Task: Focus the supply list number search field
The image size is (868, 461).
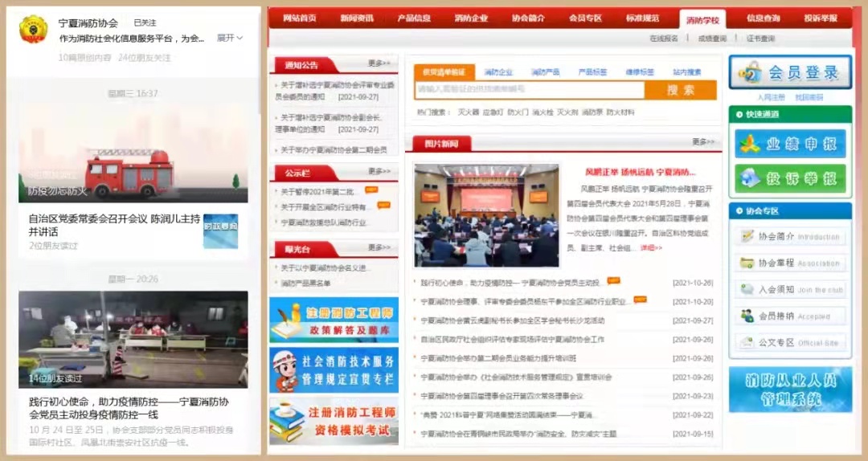Action: pos(530,90)
